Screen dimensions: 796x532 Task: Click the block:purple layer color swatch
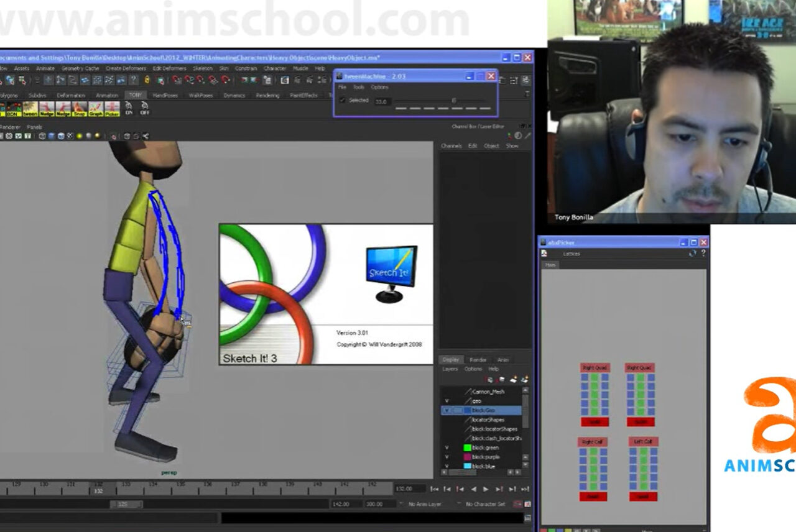pyautogui.click(x=467, y=457)
